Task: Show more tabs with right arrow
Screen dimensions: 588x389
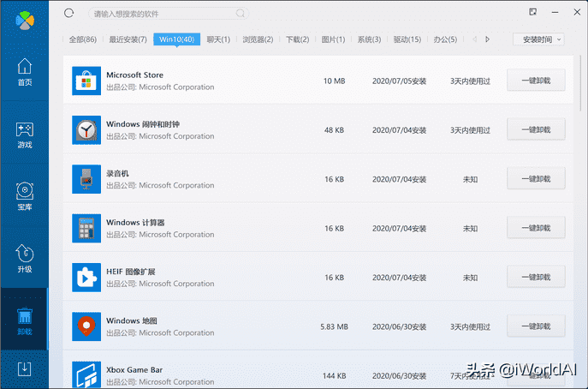Action: [x=488, y=39]
